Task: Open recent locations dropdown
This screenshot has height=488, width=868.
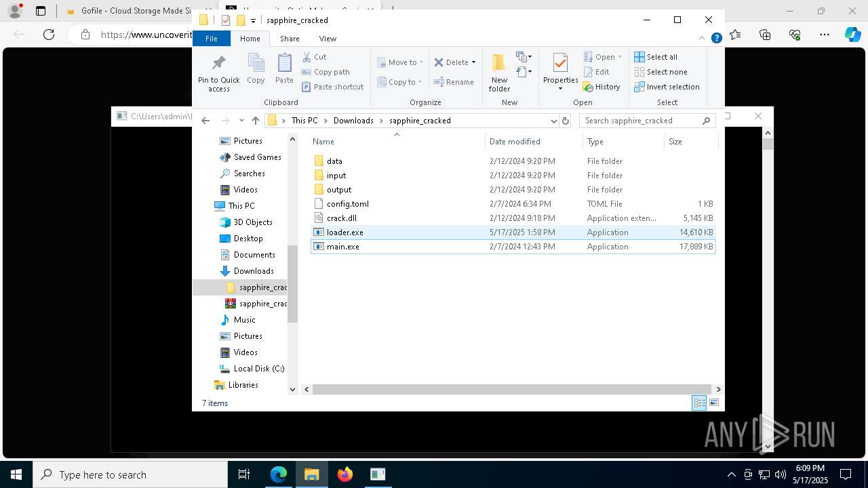Action: 241,121
